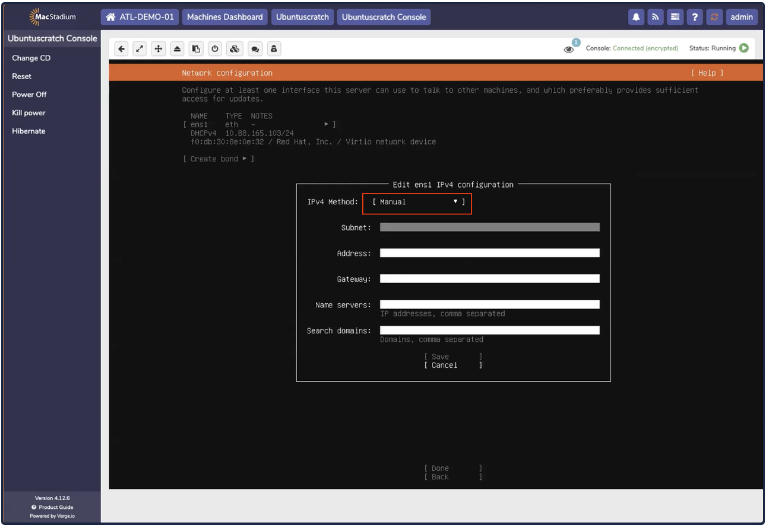This screenshot has height=528, width=769.
Task: Click the back arrow in console toolbar
Action: [x=121, y=48]
